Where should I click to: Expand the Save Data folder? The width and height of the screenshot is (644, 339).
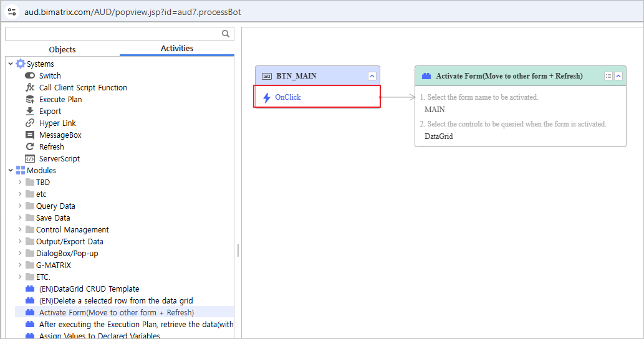point(20,217)
